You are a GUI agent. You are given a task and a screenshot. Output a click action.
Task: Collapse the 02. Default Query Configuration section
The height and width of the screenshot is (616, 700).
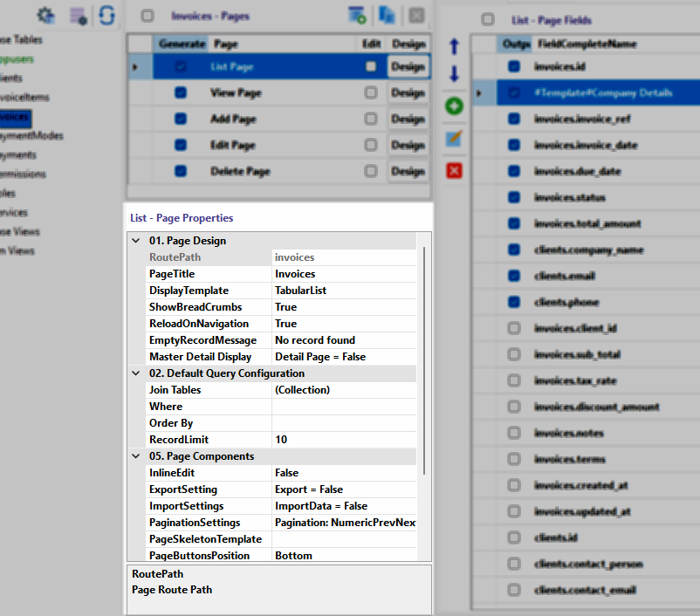[136, 373]
